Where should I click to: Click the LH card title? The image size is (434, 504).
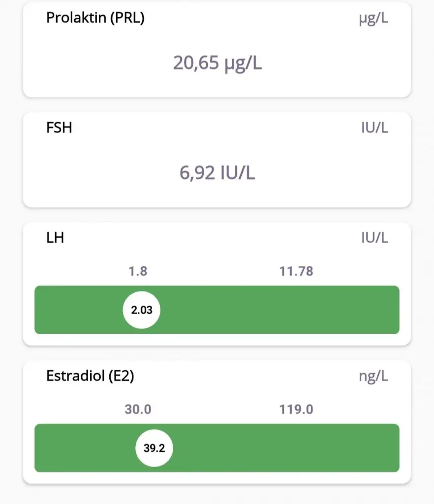coord(55,238)
